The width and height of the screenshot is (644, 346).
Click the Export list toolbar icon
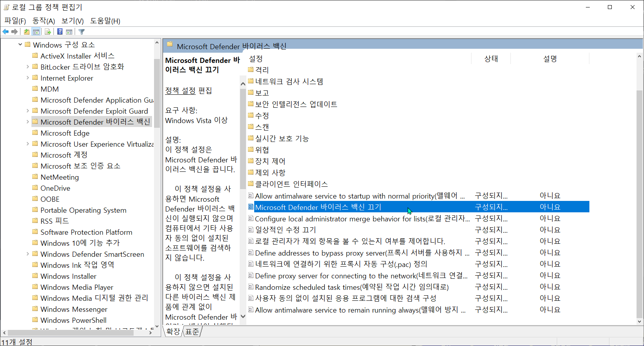coord(48,32)
